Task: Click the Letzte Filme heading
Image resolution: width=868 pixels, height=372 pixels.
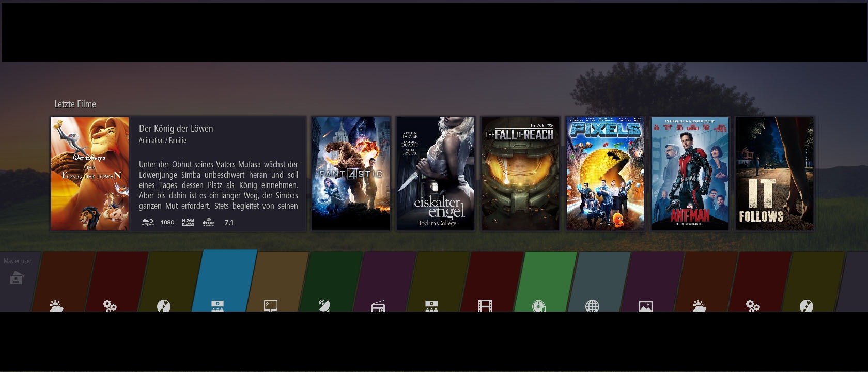Action: click(x=75, y=104)
